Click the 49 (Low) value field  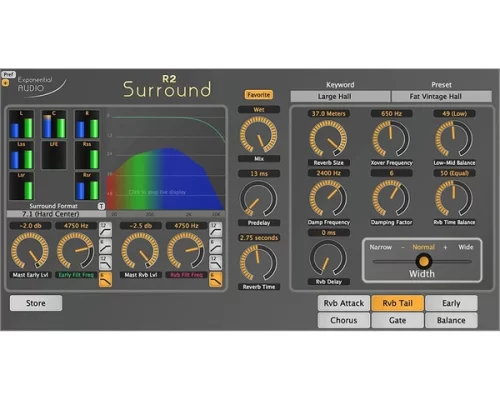pos(454,114)
